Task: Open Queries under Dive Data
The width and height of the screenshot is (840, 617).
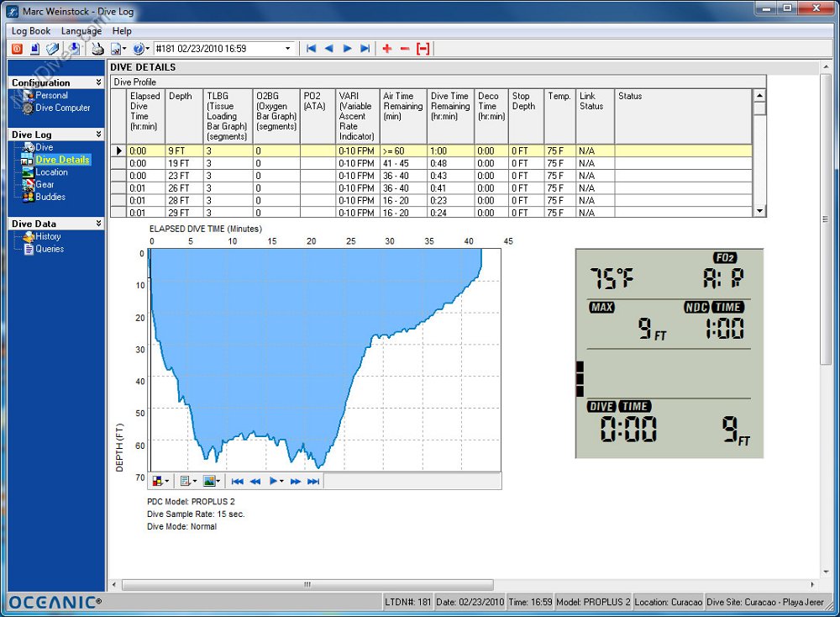Action: 50,249
